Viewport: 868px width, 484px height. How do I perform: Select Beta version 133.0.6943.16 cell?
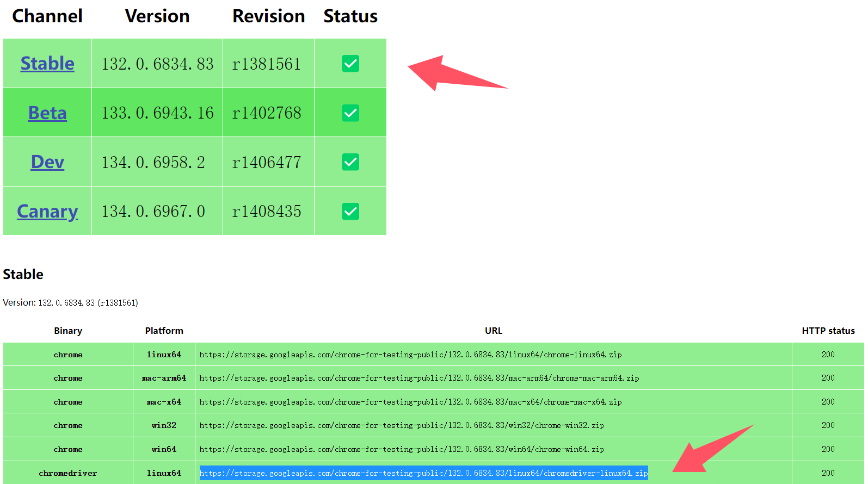(x=157, y=113)
